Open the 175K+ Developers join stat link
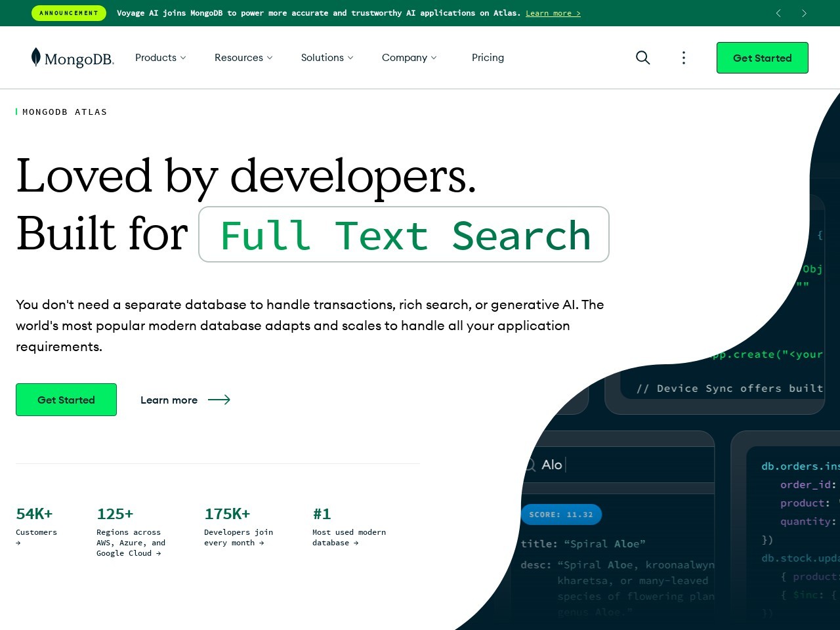 239,526
